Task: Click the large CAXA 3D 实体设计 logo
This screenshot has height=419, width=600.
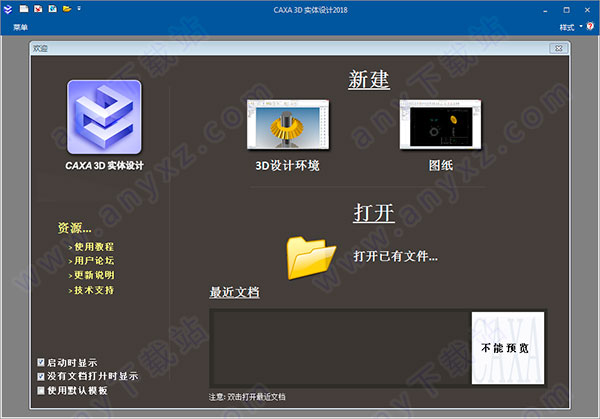Action: click(x=104, y=117)
